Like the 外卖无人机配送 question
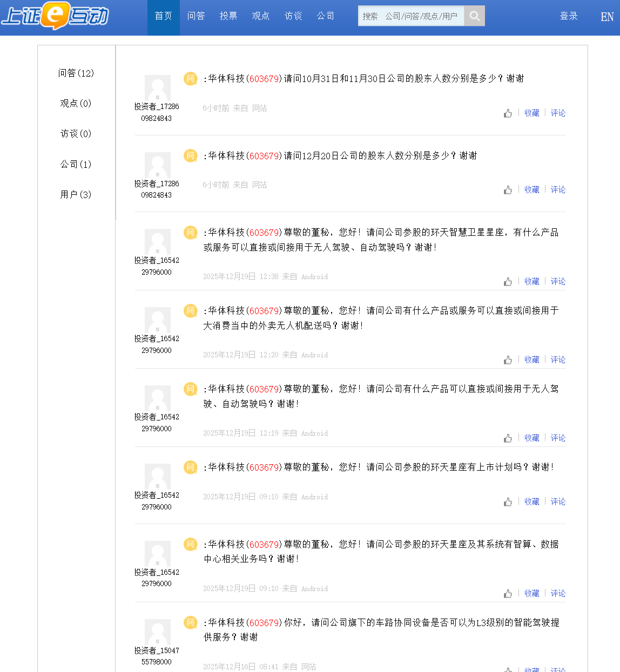Viewport: 620px width, 672px height. 508,360
